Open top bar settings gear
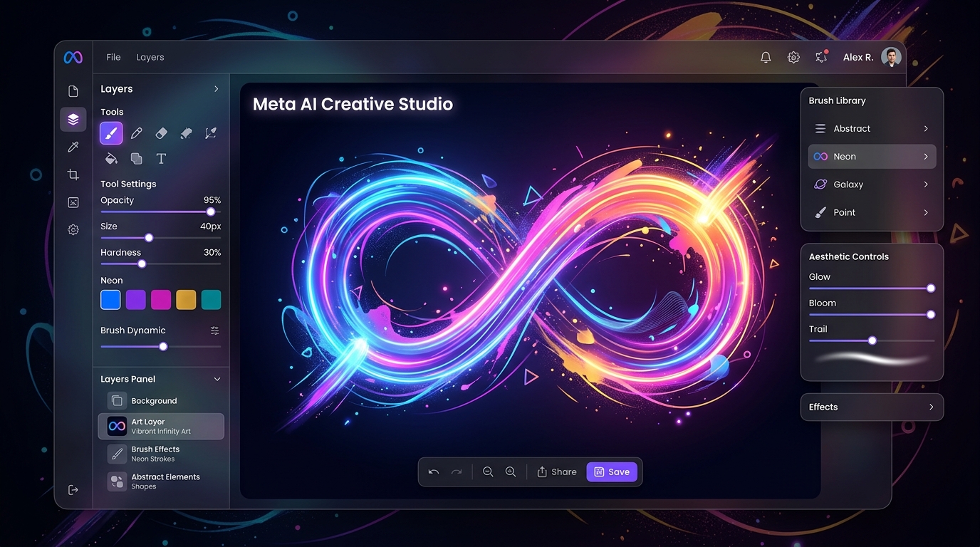The image size is (980, 547). [x=793, y=58]
